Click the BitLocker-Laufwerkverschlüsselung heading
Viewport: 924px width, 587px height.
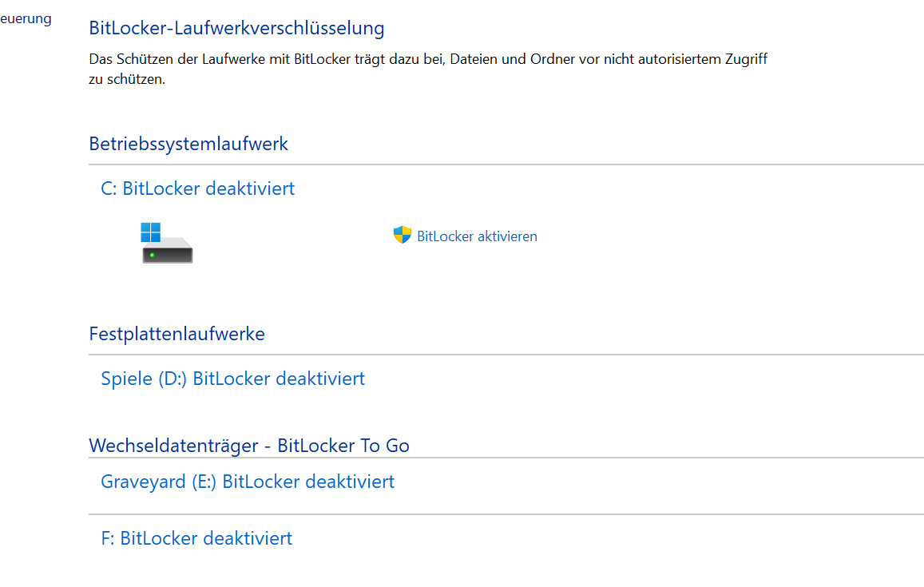click(236, 28)
